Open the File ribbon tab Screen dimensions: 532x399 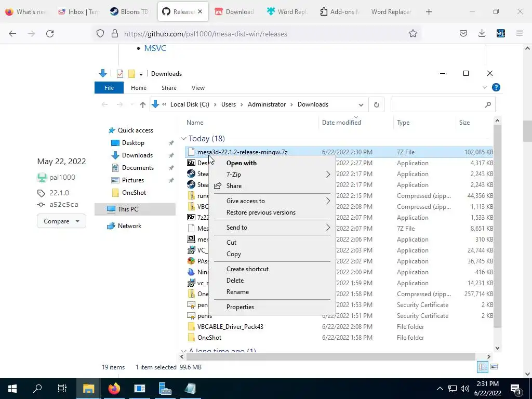(x=109, y=87)
